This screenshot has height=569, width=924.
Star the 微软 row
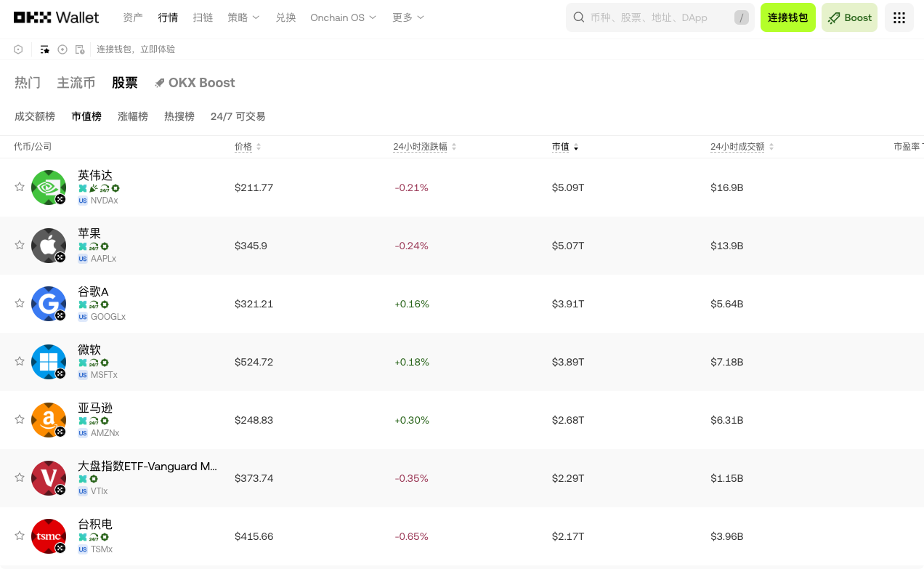coord(20,361)
